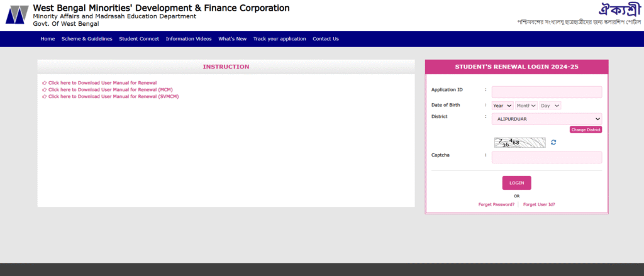This screenshot has height=276, width=644.
Task: Click the LOGIN button
Action: coord(517,183)
